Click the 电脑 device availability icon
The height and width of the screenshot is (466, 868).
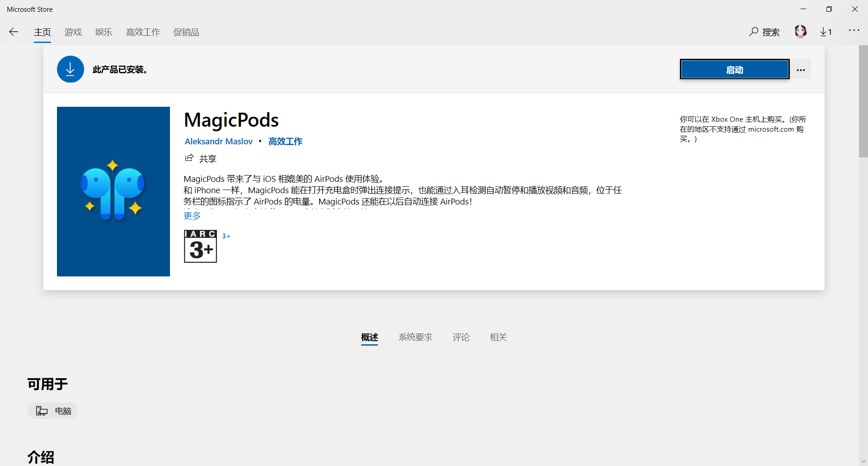click(x=41, y=410)
